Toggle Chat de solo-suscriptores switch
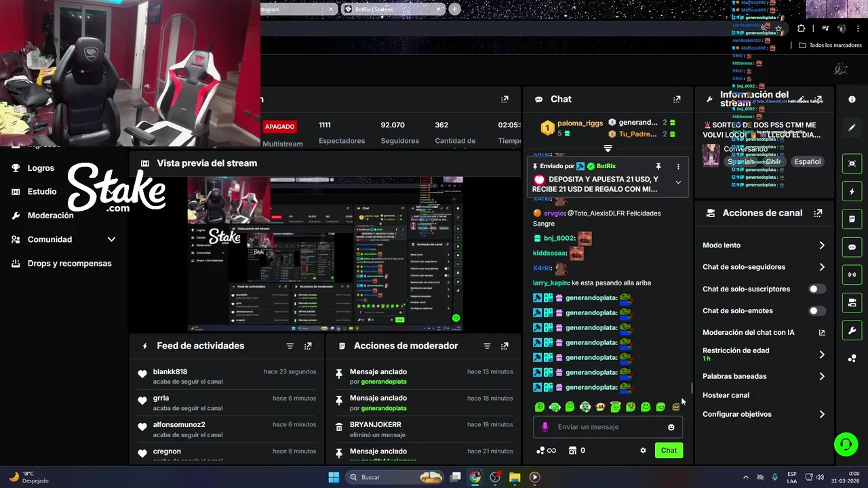Image resolution: width=868 pixels, height=488 pixels. point(817,289)
